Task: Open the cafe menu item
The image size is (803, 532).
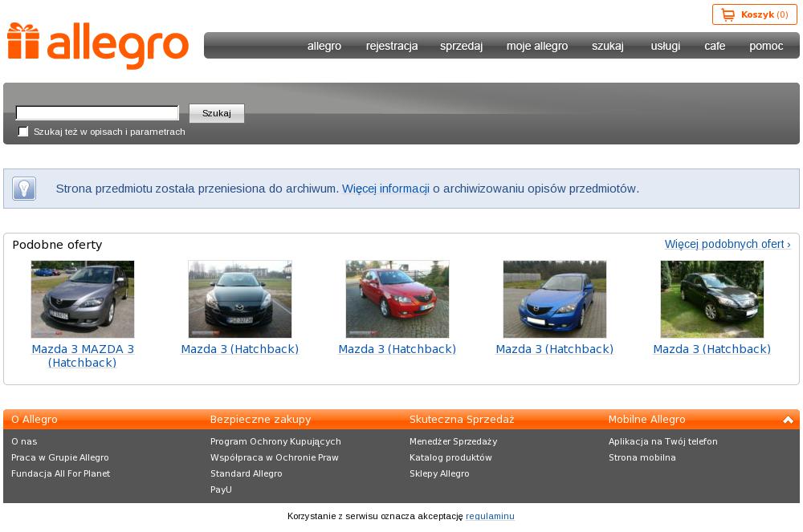Action: tap(715, 46)
